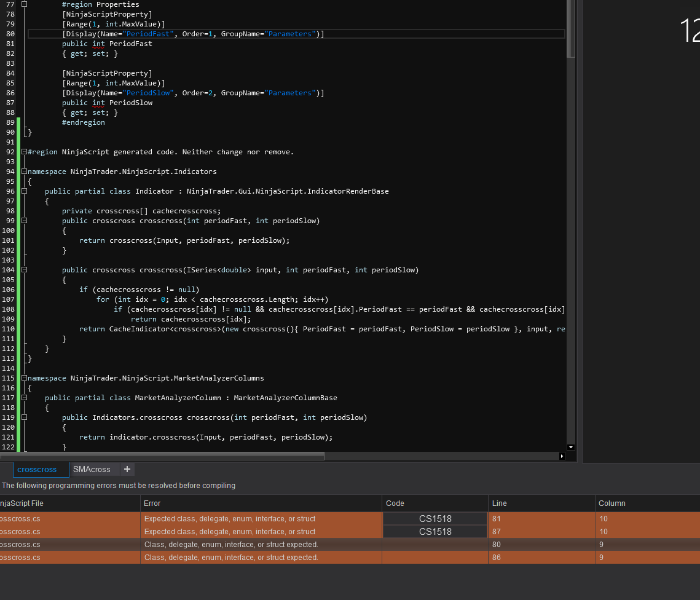
Task: Collapse the NinjaTrader.NinjaScript.Indicators namespace block
Action: click(x=25, y=172)
